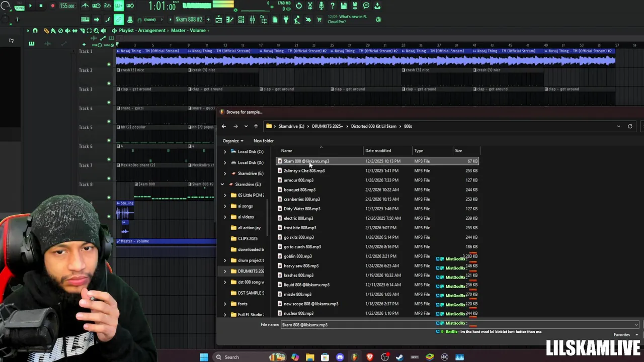644x362 pixels.
Task: Expand the ai videos folder
Action: click(x=225, y=217)
